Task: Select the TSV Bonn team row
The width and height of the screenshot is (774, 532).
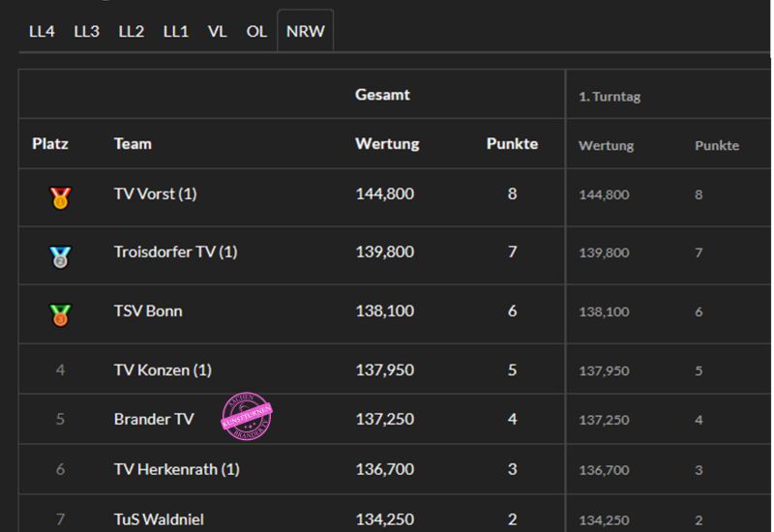Action: point(147,310)
